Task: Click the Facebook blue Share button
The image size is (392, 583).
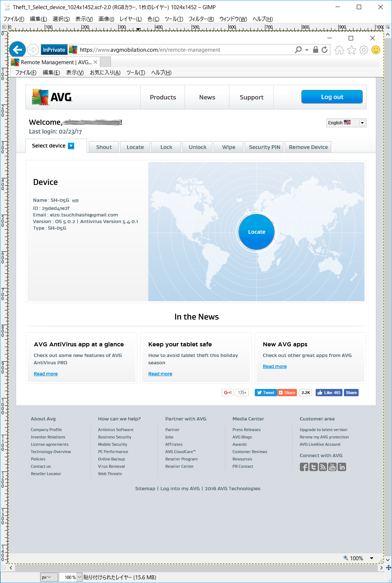Action: [351, 393]
